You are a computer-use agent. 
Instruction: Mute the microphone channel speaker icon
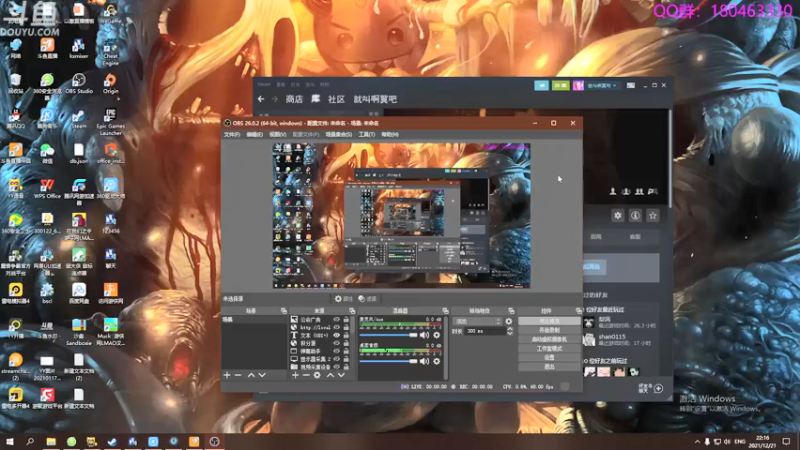[424, 335]
